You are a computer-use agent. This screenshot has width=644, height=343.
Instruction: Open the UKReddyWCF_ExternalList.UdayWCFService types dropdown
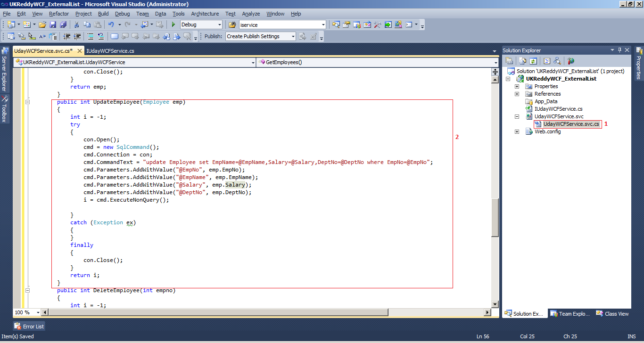(x=253, y=62)
